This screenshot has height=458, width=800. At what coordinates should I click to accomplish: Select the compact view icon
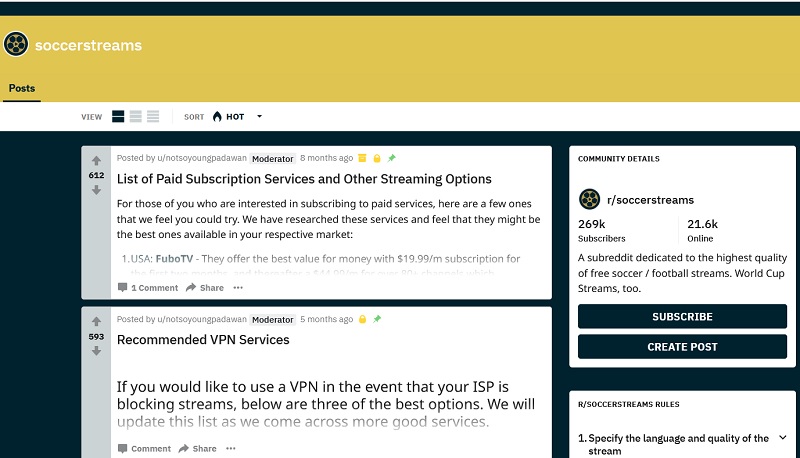point(153,116)
